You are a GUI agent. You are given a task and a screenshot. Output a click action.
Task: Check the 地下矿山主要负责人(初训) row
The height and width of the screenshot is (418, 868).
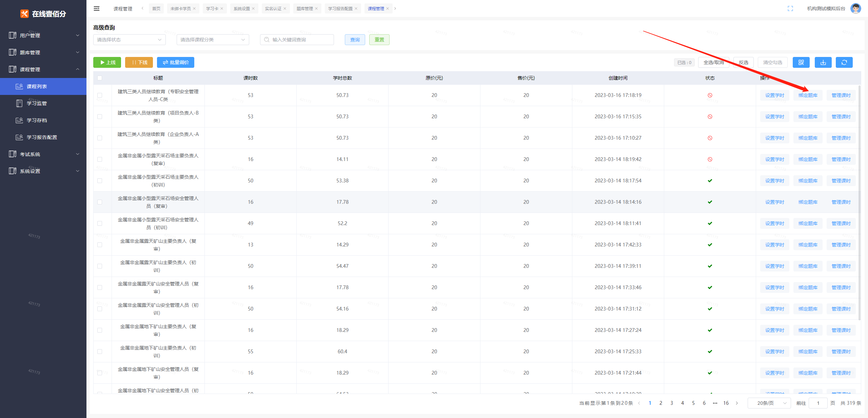click(100, 352)
